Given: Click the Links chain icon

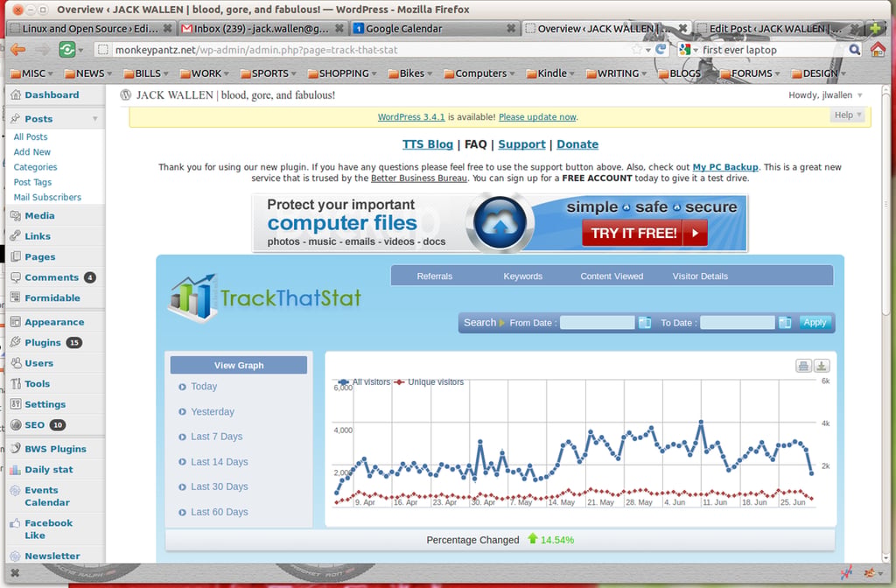Looking at the screenshot, I should pyautogui.click(x=16, y=236).
